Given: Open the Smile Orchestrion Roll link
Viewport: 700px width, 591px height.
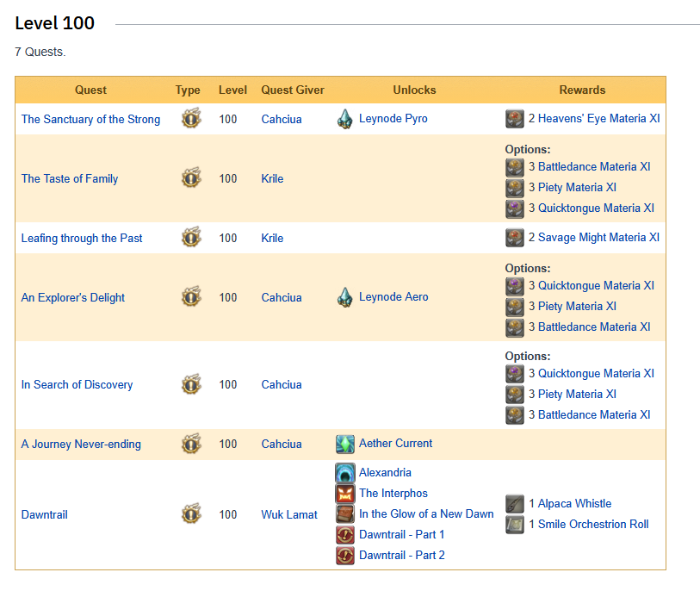Looking at the screenshot, I should point(593,524).
